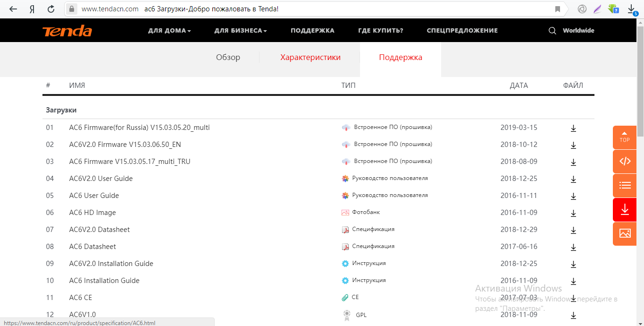Screen dimensions: 644x326
Task: Switch to the Характеристики tab
Action: coord(310,58)
